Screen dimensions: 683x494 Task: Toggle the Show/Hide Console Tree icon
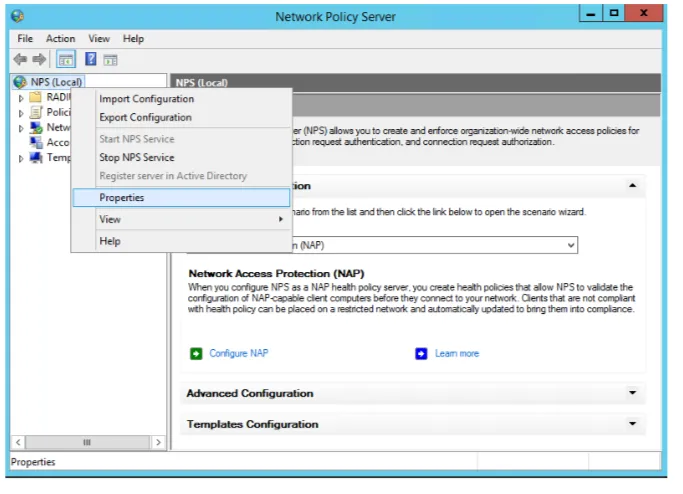[66, 59]
